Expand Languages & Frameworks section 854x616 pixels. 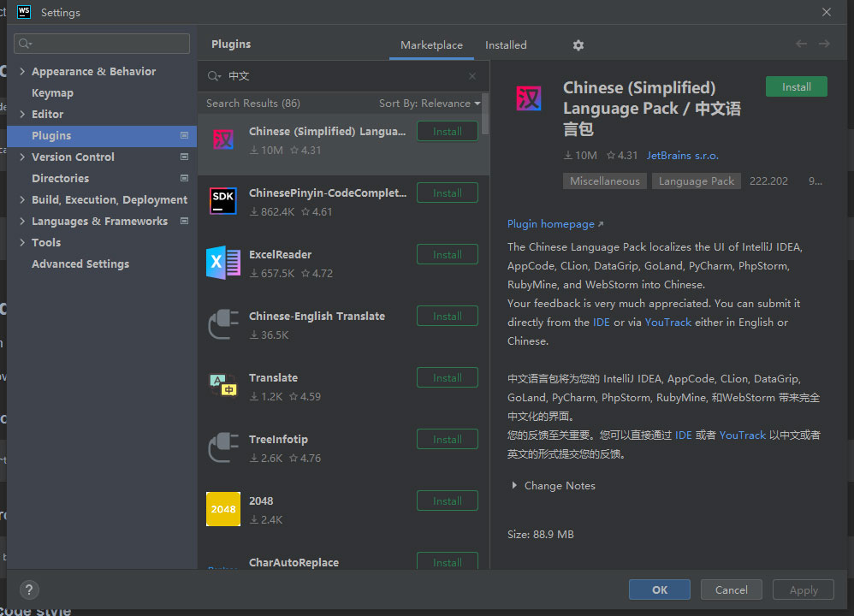tap(22, 221)
